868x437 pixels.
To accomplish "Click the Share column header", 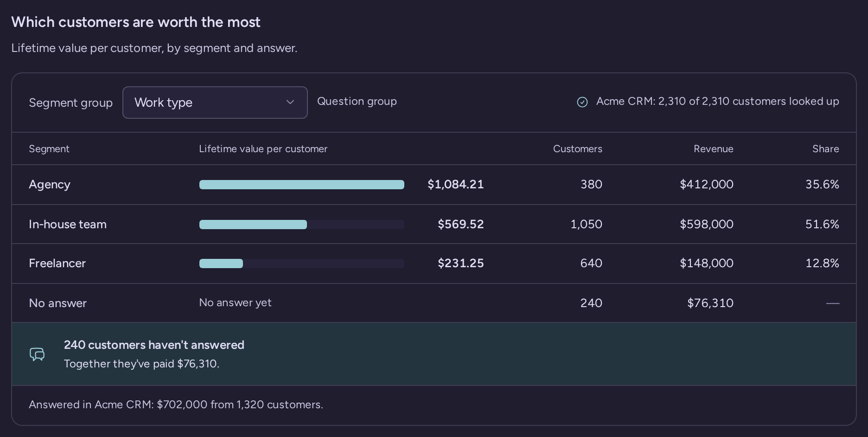I will click(826, 149).
